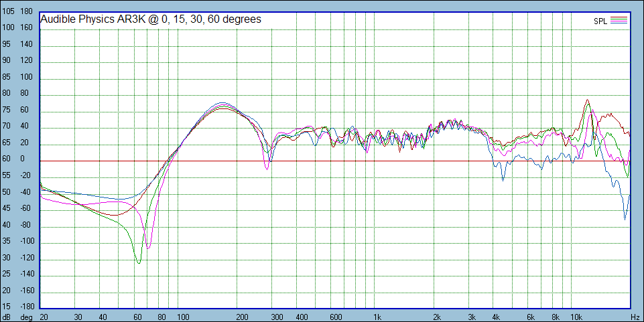
Task: Click the '200' frequency axis label
Action: point(243,317)
